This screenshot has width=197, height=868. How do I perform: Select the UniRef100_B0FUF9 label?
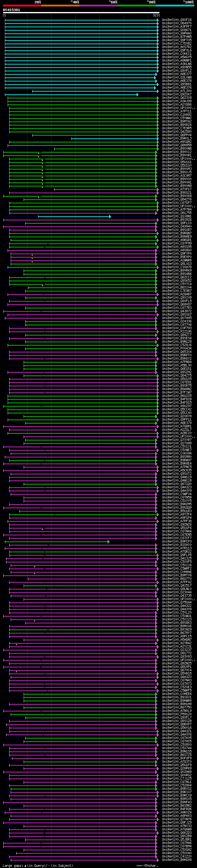pyautogui.click(x=177, y=758)
